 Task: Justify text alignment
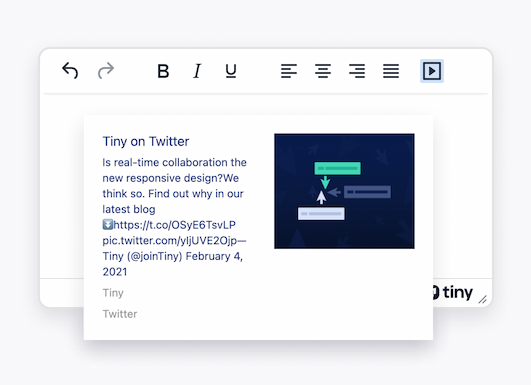pos(391,71)
